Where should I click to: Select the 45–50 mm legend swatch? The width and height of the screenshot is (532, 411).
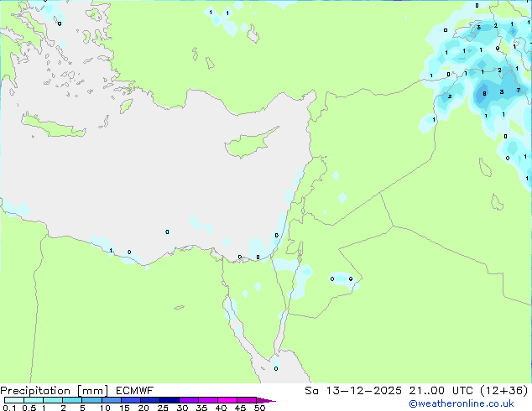coord(247,400)
